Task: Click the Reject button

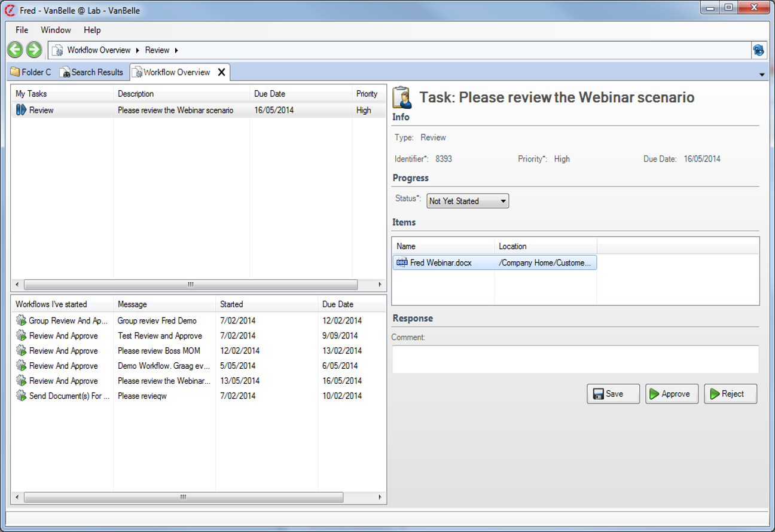Action: pyautogui.click(x=730, y=394)
